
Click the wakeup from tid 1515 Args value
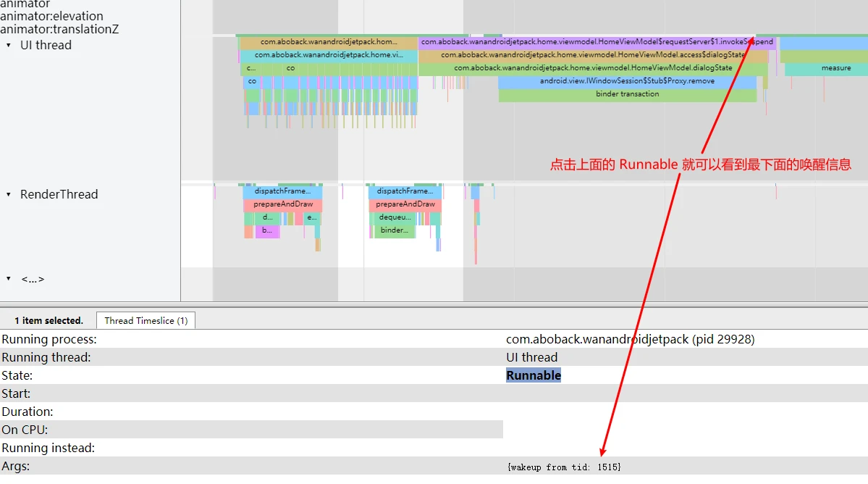pos(567,467)
